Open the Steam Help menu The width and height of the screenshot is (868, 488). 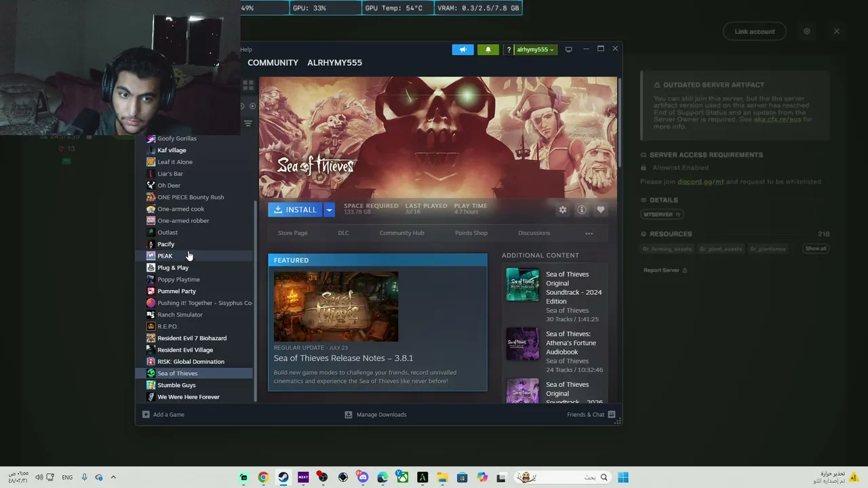point(246,49)
